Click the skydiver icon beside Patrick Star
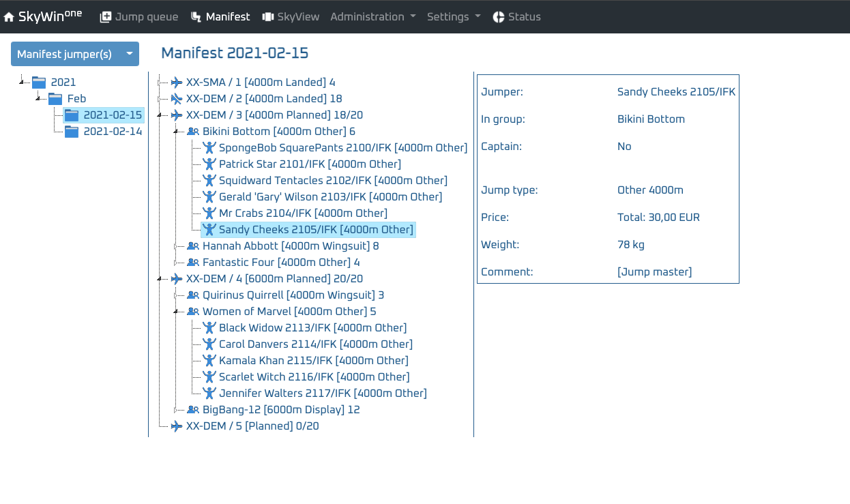850x504 pixels. click(209, 164)
